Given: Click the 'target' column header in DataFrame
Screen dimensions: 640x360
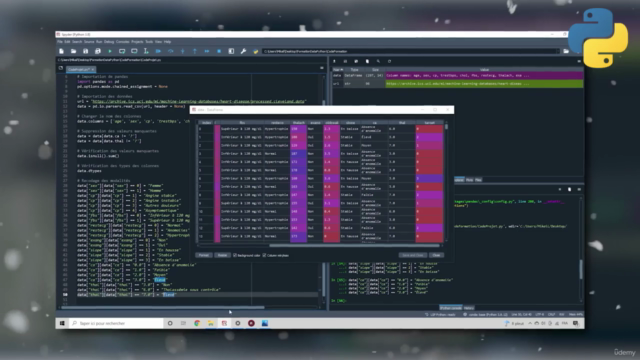Looking at the screenshot, I should 429,122.
